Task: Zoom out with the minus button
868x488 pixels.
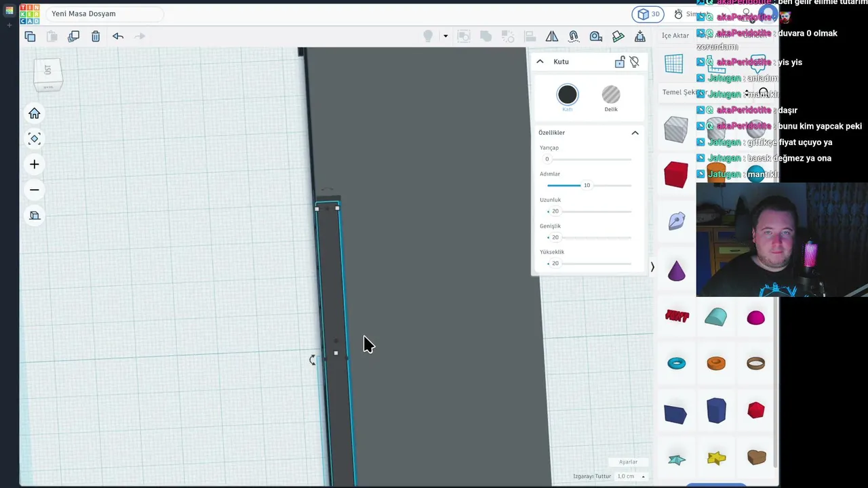Action: click(x=35, y=190)
